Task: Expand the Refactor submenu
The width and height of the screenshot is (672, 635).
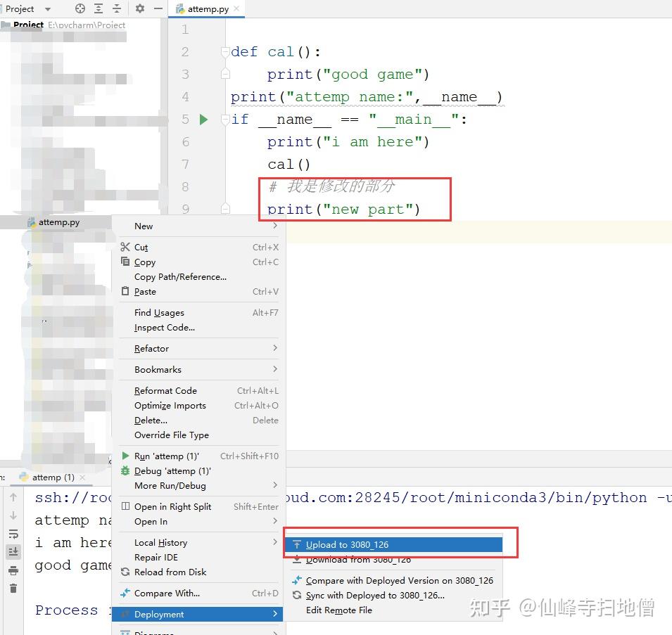Action: 151,348
